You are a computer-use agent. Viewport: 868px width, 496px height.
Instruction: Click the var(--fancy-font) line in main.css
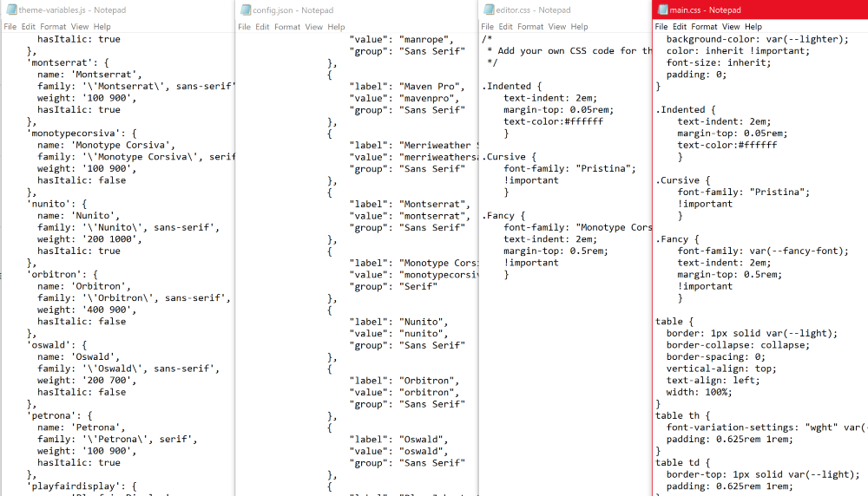click(x=763, y=251)
